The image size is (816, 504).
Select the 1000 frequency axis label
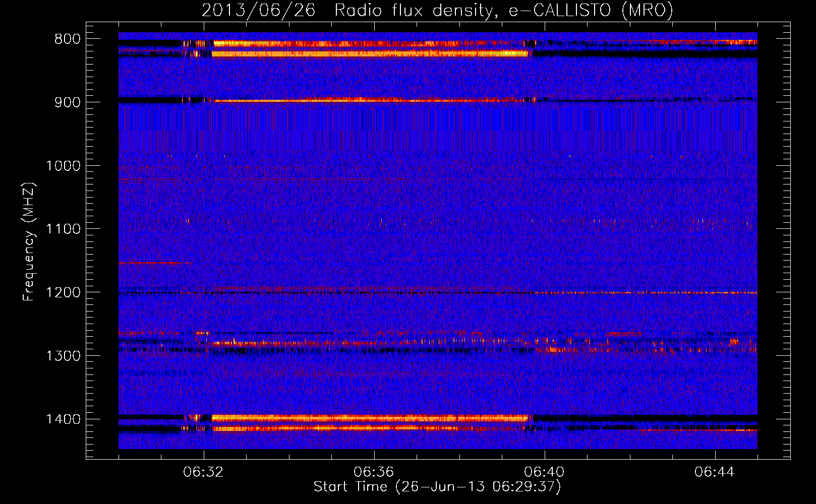64,166
